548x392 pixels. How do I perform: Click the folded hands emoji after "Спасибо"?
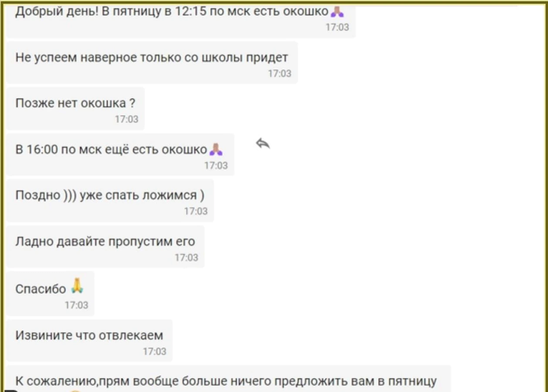77,286
